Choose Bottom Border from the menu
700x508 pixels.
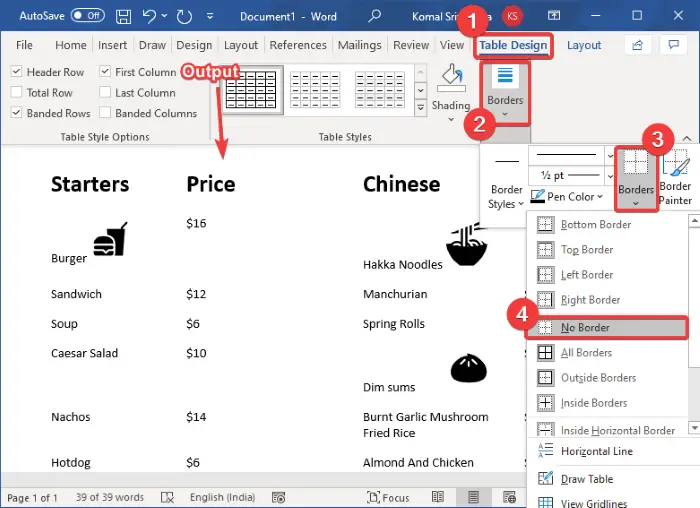[x=607, y=224]
